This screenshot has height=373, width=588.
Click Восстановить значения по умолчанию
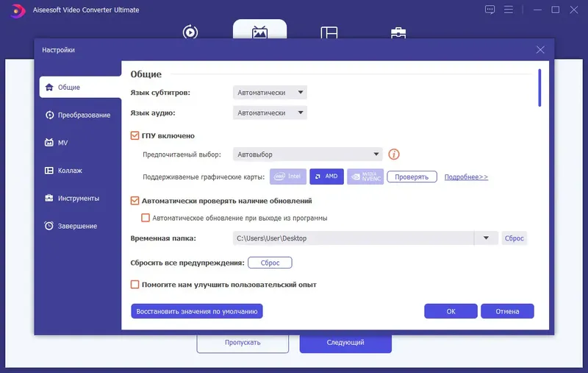point(197,311)
